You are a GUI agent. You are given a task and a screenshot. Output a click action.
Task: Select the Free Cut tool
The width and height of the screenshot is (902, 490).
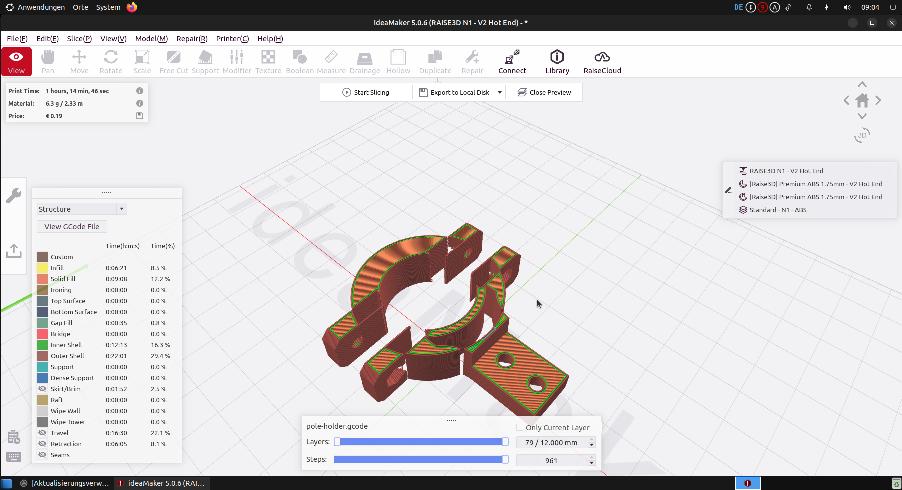pos(174,62)
